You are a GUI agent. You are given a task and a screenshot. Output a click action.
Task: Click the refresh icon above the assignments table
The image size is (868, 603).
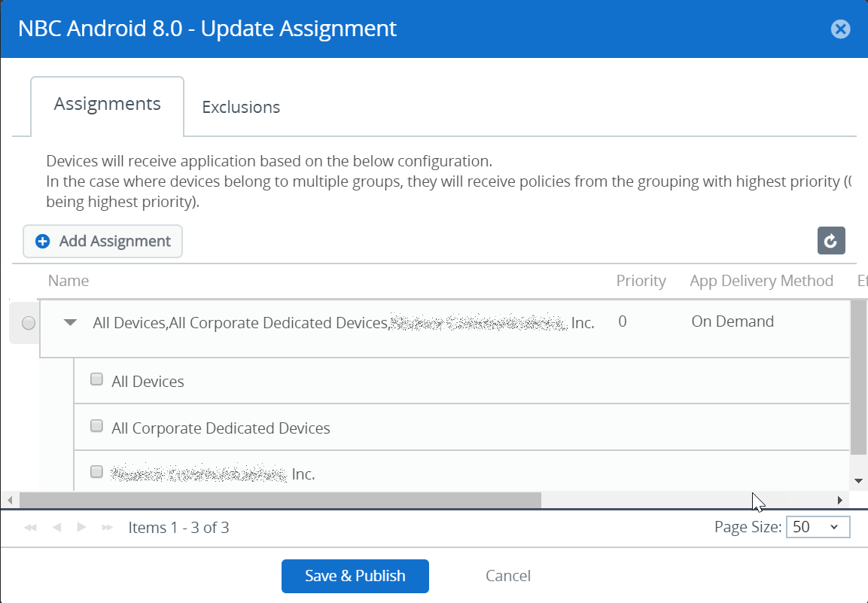831,241
